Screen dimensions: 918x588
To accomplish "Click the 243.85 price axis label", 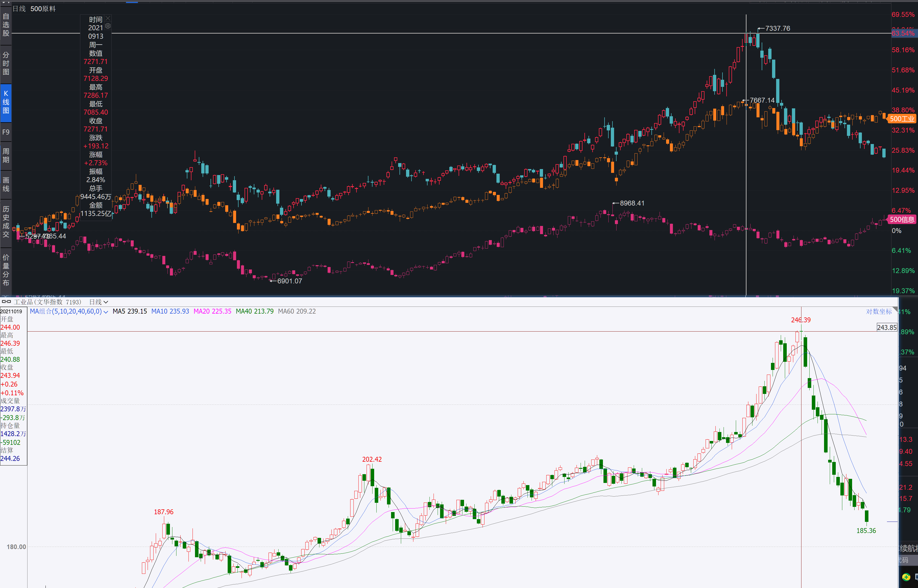I will (x=886, y=327).
